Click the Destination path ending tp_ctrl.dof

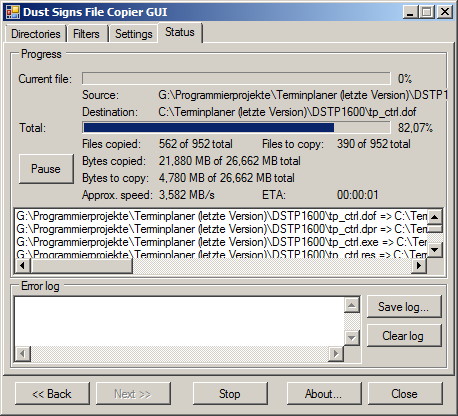287,112
